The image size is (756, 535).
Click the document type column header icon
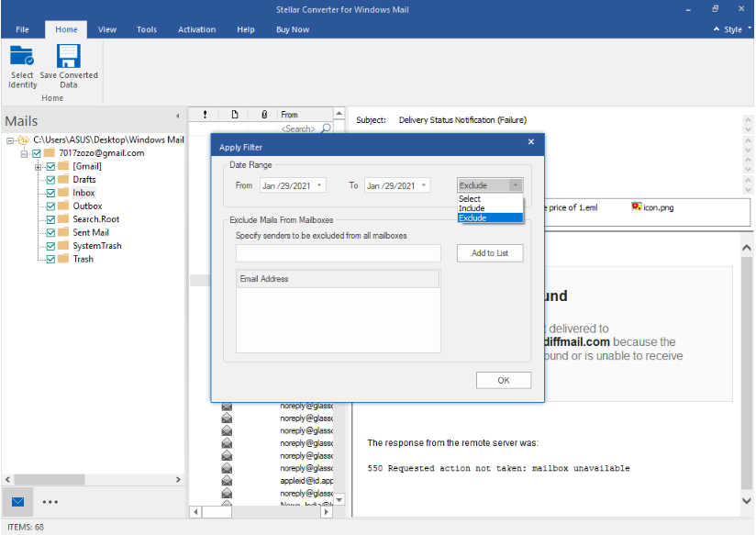(x=235, y=115)
